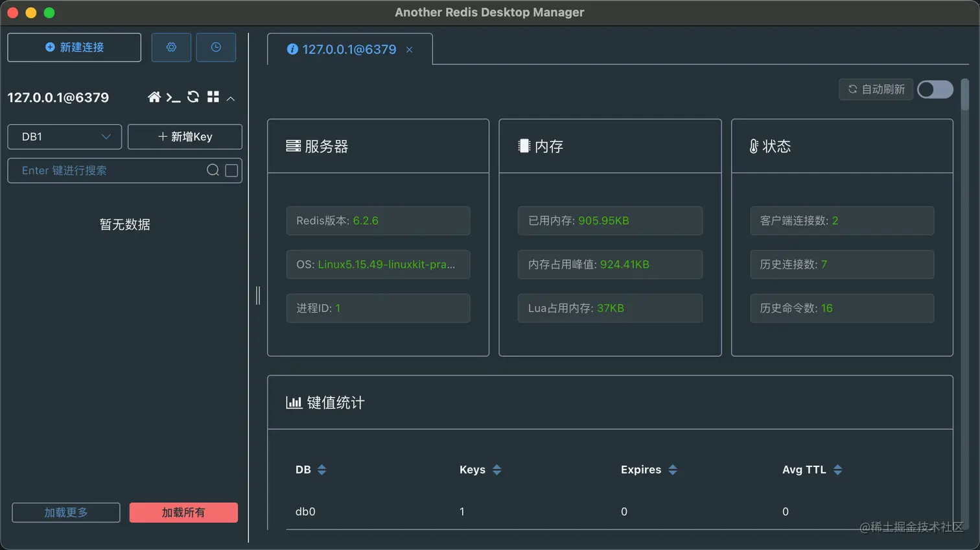Close the 127.0.0.1@6379 tab
980x550 pixels.
(409, 50)
